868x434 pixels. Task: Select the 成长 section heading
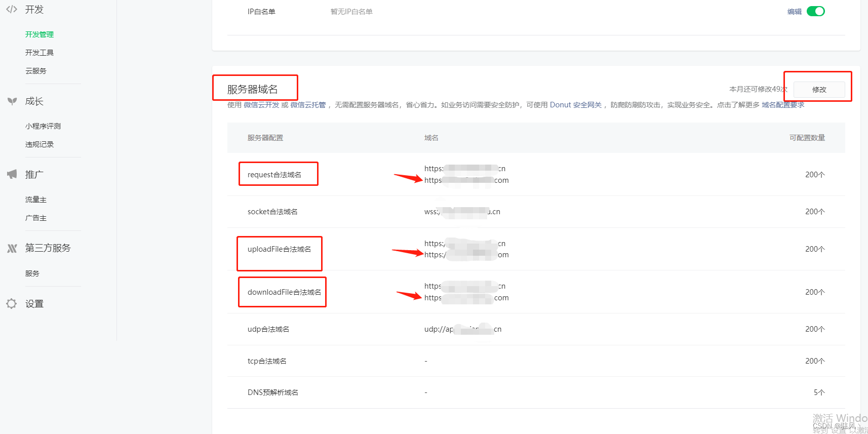click(34, 101)
